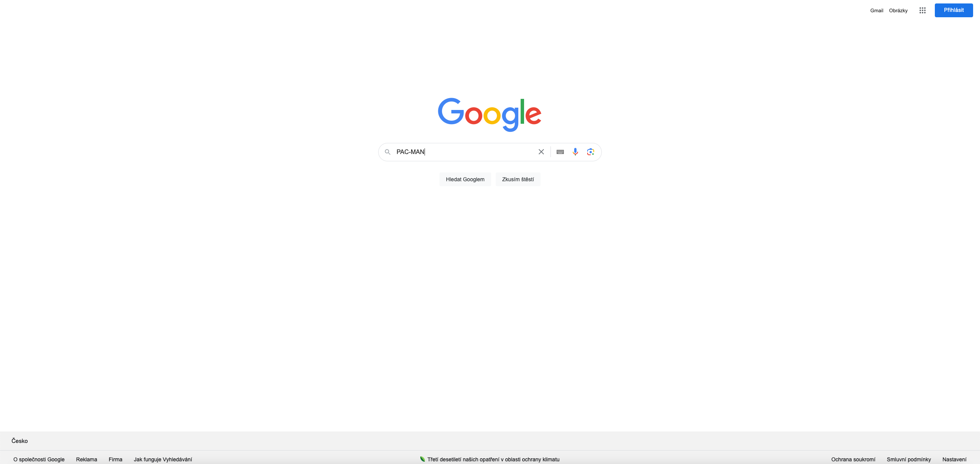Screen dimensions: 980x464
Task: Click the magnifying glass search icon
Action: click(x=387, y=152)
